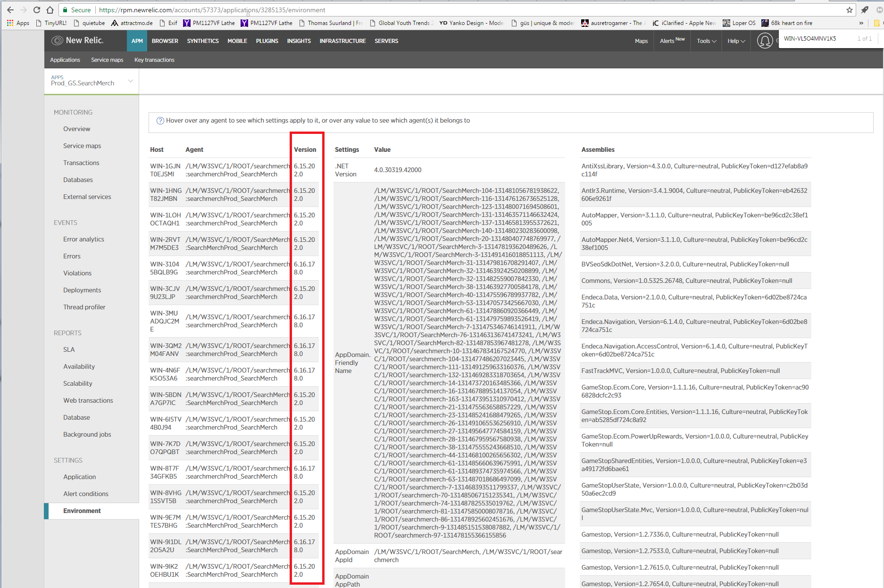The image size is (884, 588).
Task: Open Application settings in sidebar
Action: pyautogui.click(x=79, y=477)
